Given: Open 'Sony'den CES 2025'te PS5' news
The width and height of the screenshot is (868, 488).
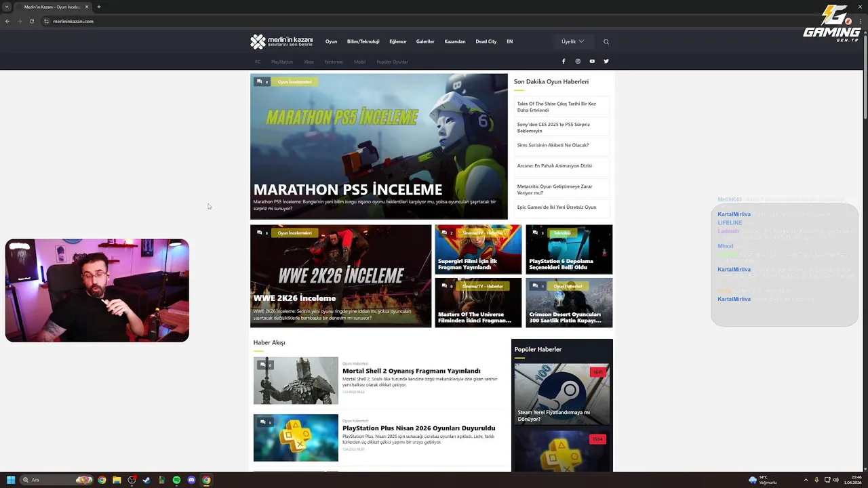Looking at the screenshot, I should point(561,127).
